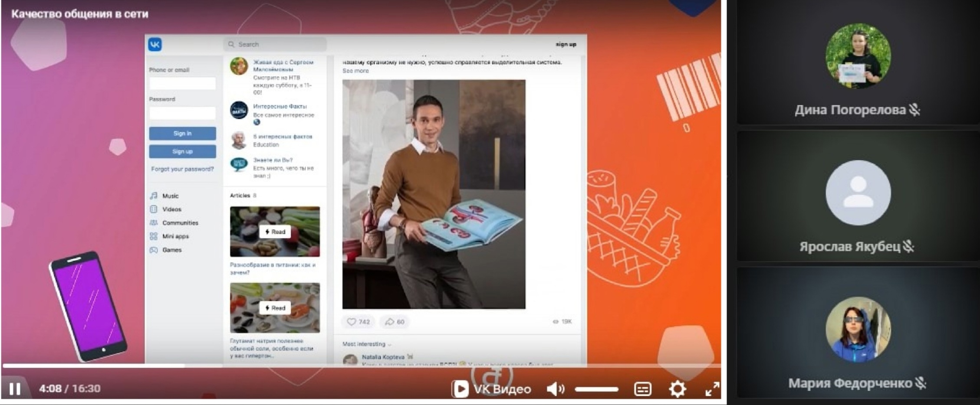Click the Интересные Факты avatar
This screenshot has width=980, height=405.
239,111
